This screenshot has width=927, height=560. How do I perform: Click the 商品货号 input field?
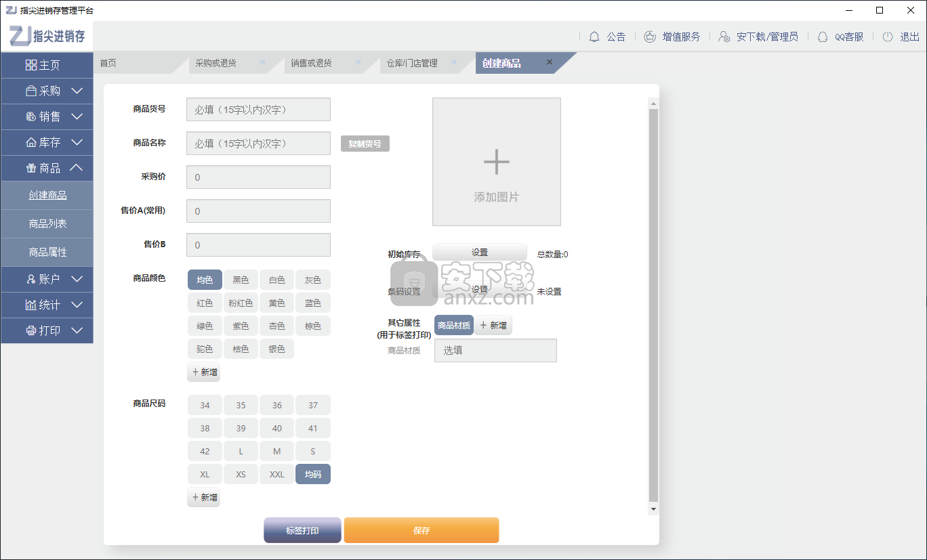[x=258, y=109]
